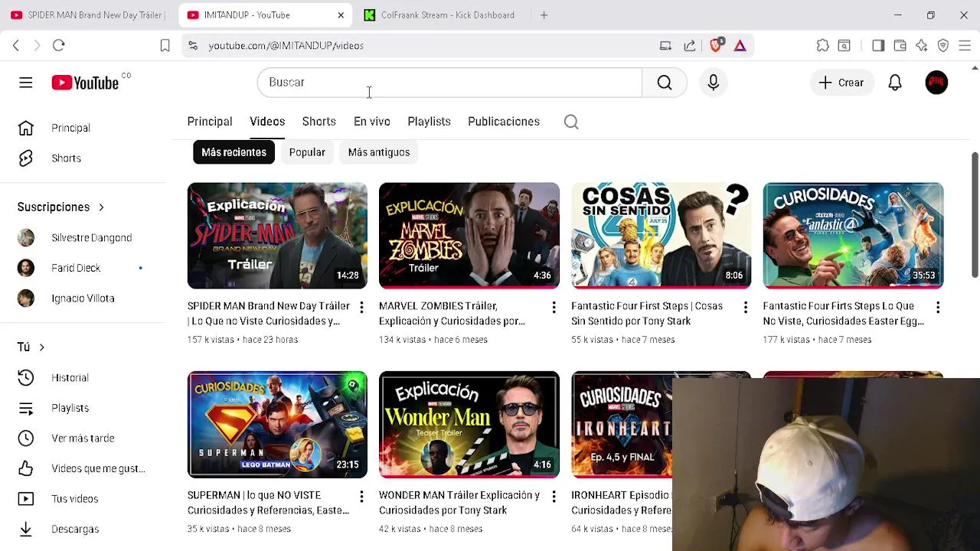This screenshot has height=551, width=980.
Task: Click the Brave Rewards triangle icon
Action: coord(740,46)
